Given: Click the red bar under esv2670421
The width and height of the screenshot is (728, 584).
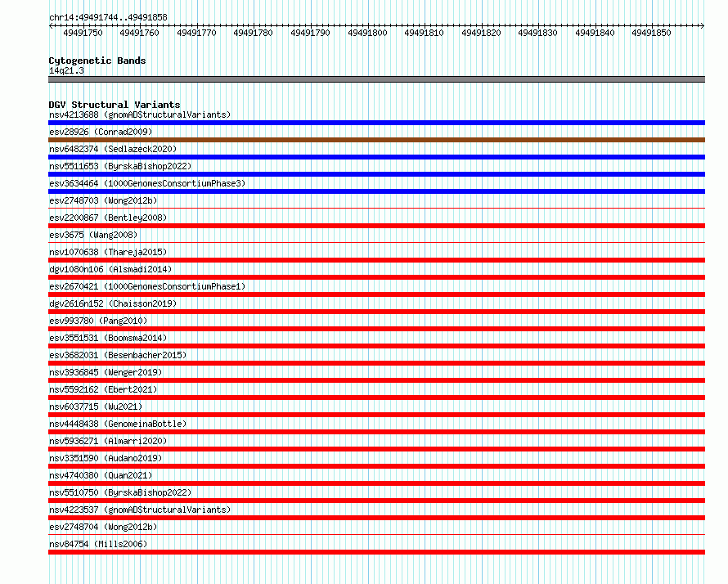Looking at the screenshot, I should [x=376, y=294].
